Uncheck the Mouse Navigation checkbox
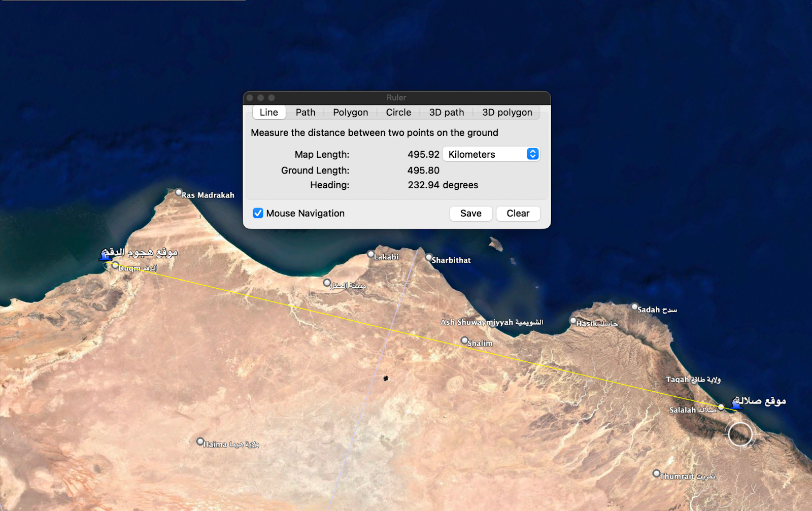This screenshot has width=812, height=511. tap(258, 213)
